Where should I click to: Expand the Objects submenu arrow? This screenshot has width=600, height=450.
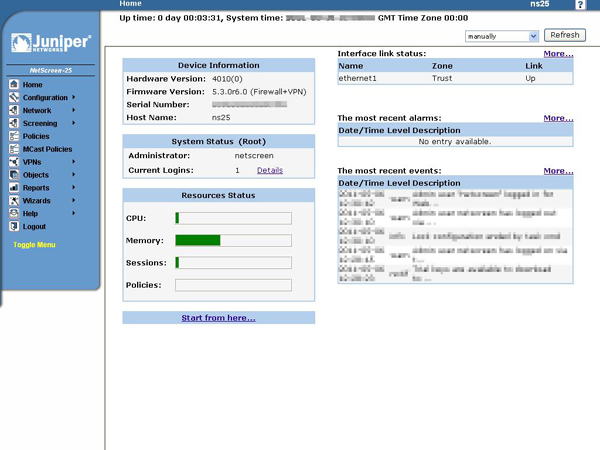pyautogui.click(x=73, y=174)
